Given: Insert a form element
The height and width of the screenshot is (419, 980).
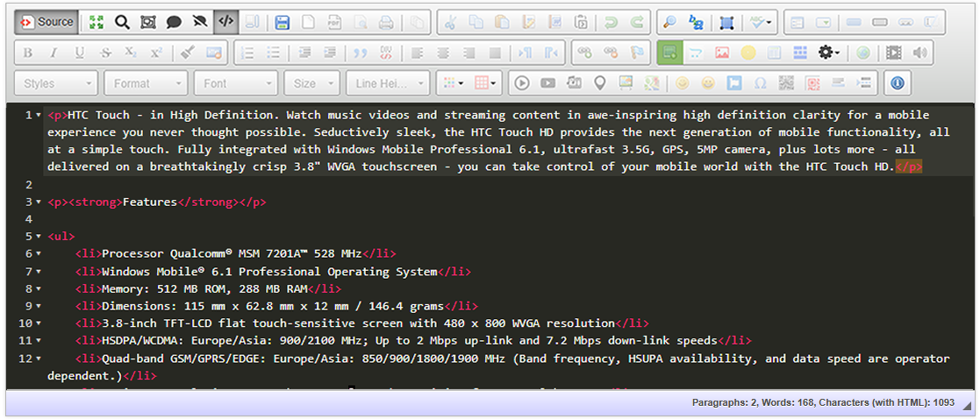Looking at the screenshot, I should point(797,22).
